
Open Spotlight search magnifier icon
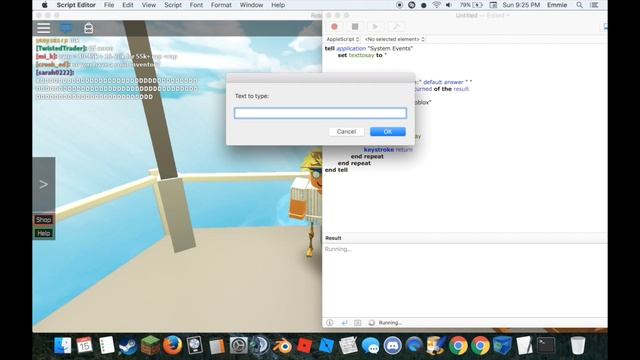[x=579, y=5]
